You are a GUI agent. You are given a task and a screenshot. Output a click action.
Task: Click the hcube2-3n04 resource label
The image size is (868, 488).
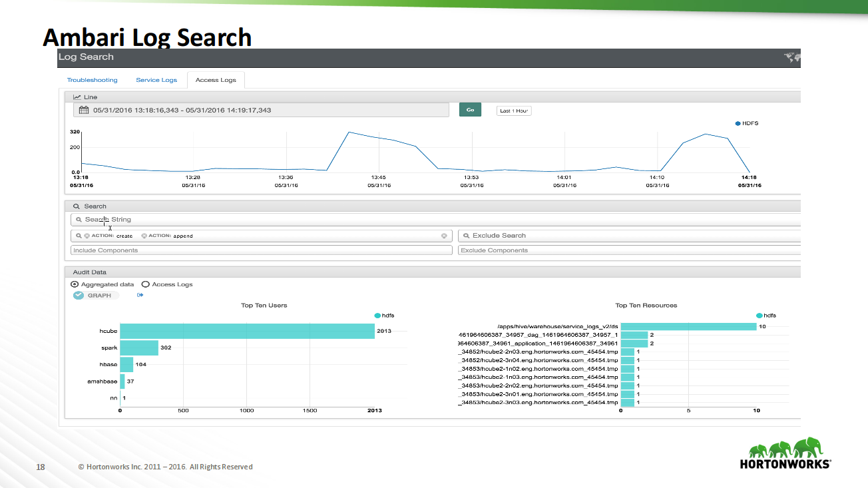(539, 360)
